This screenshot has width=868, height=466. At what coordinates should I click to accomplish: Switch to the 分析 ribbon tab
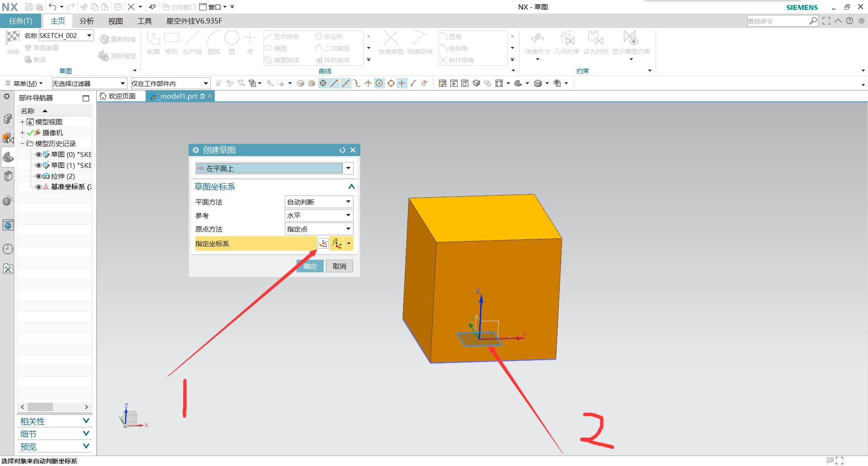click(86, 21)
